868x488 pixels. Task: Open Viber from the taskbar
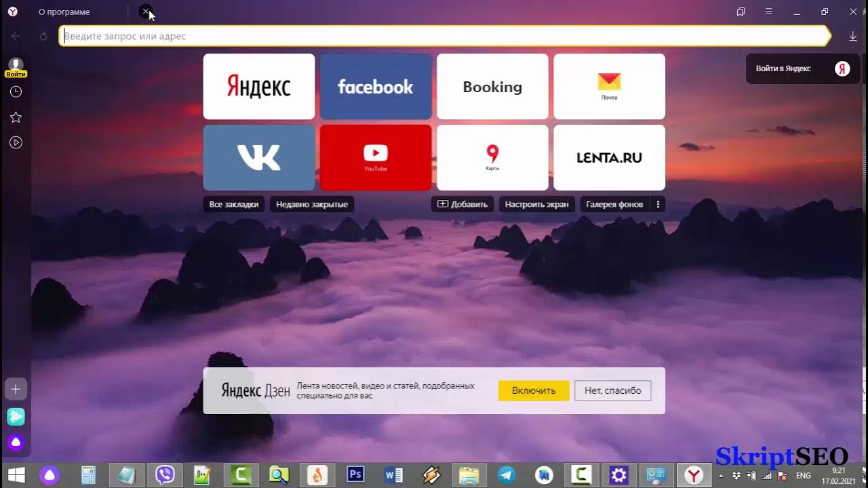tap(165, 475)
